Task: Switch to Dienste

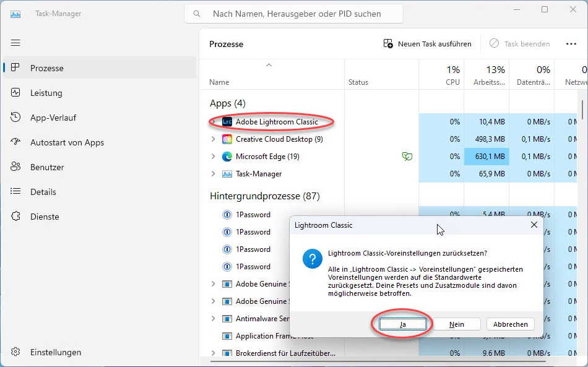Action: coord(100,217)
